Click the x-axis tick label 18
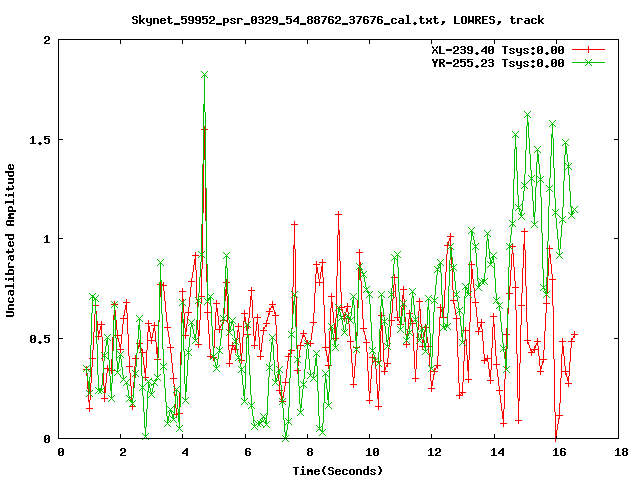The height and width of the screenshot is (480, 640). pyautogui.click(x=622, y=452)
